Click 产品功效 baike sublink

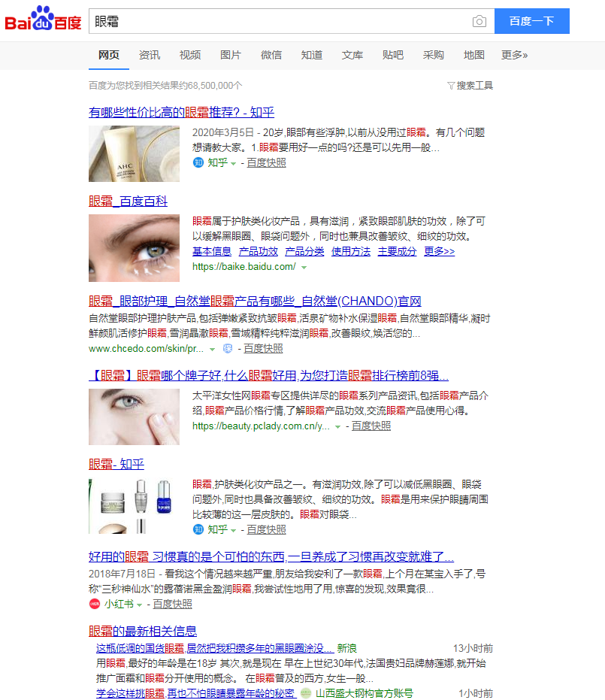[x=259, y=251]
